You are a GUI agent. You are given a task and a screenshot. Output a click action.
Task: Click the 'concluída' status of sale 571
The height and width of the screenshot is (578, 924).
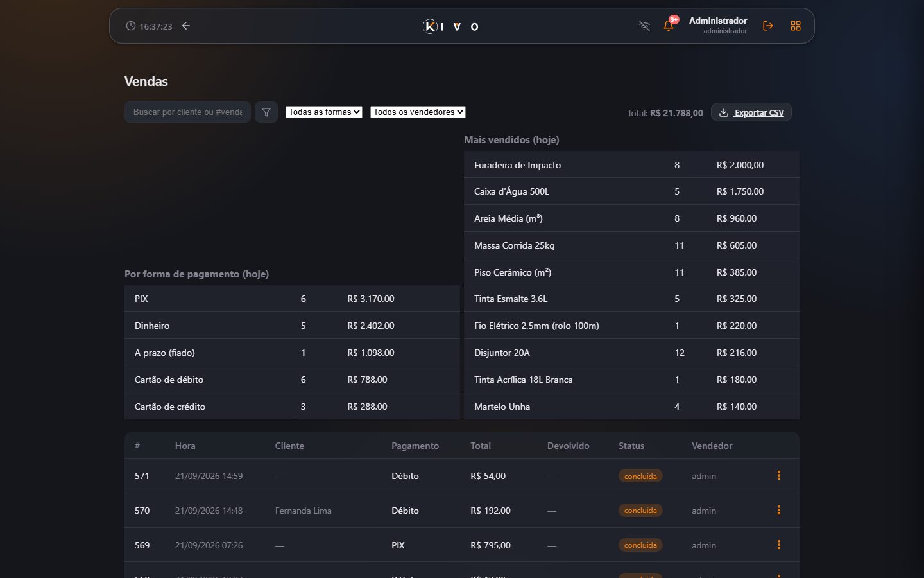[x=640, y=476]
